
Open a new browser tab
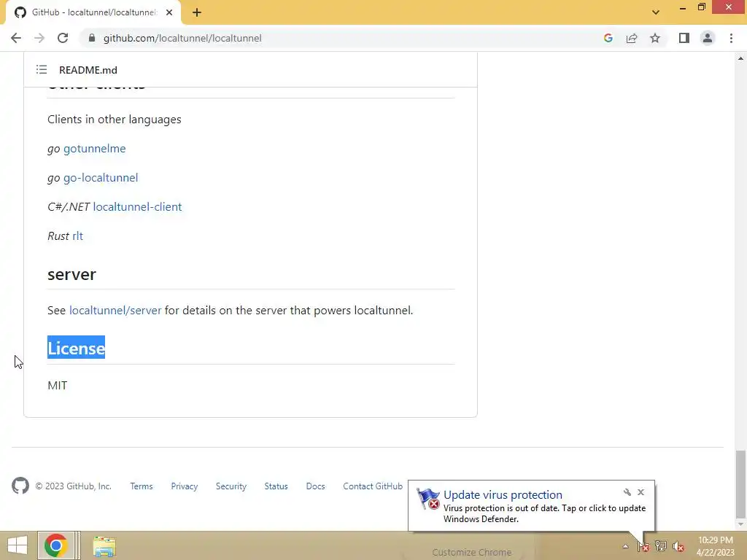click(197, 12)
